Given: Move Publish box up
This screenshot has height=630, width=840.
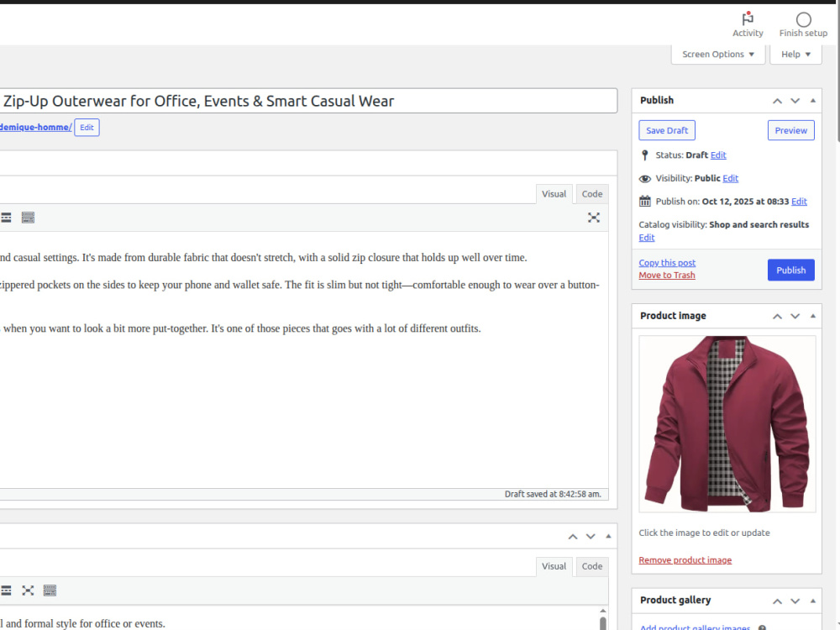Looking at the screenshot, I should pos(777,101).
